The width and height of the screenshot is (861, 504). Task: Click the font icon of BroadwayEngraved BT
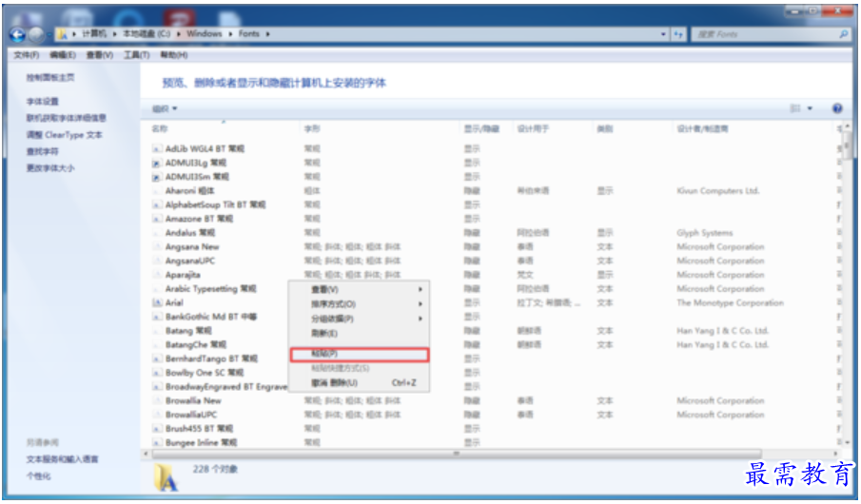(156, 387)
